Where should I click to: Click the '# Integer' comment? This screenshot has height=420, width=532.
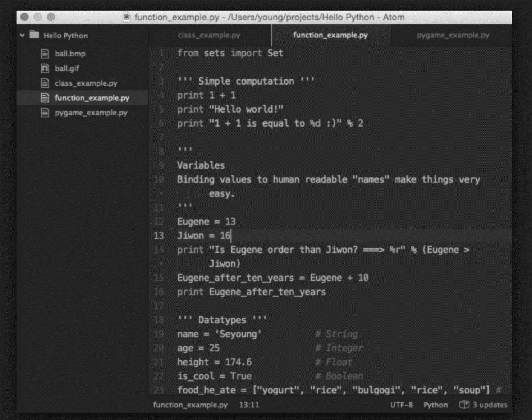pos(339,348)
